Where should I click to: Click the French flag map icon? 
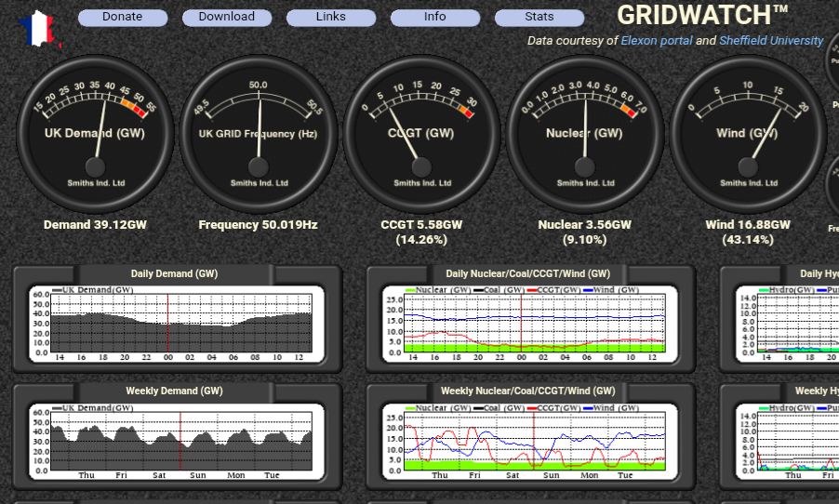[x=39, y=29]
